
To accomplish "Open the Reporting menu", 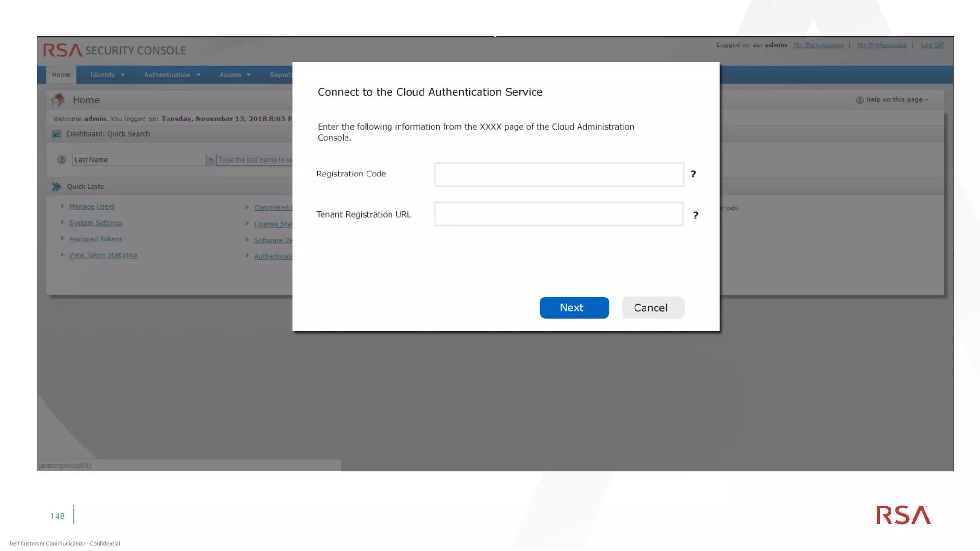I will [281, 75].
